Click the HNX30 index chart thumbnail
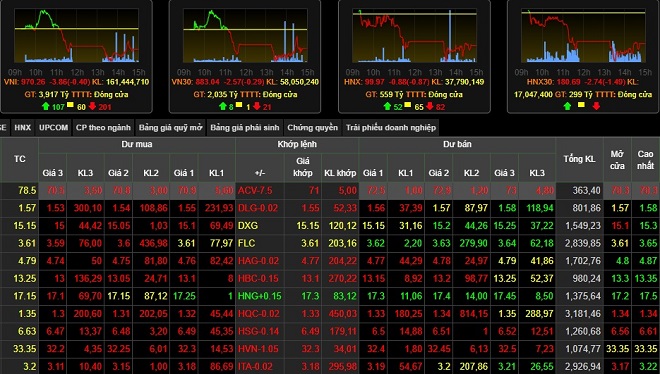This screenshot has width=660, height=374. point(583,36)
